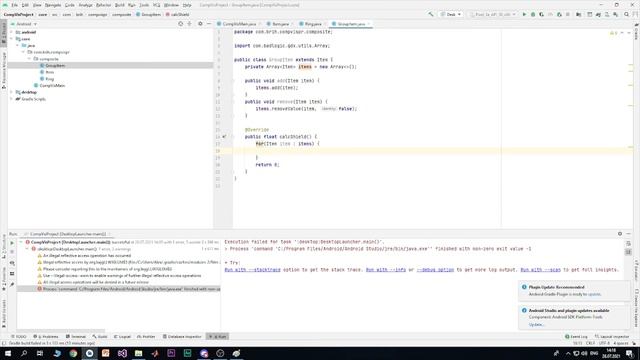Open the Build menu
Image resolution: width=640 pixels, height=360 pixels.
[120, 5]
